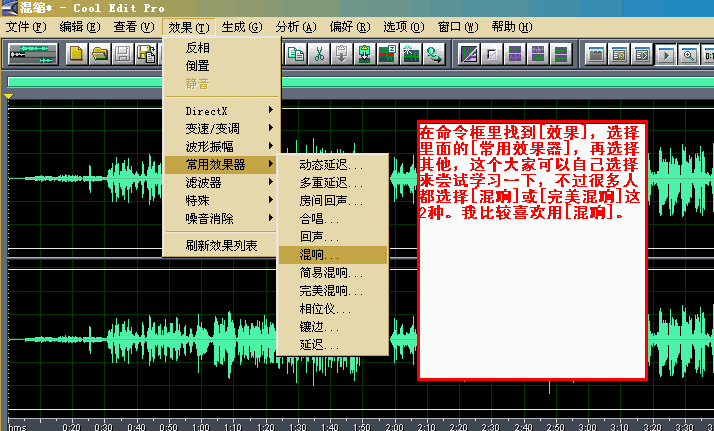Click the window icon with arrow badge
The image size is (714, 431).
(x=642, y=55)
